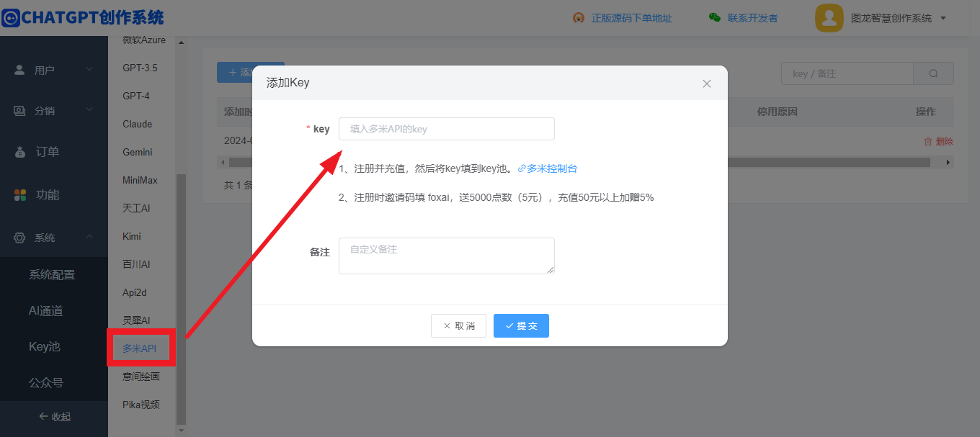Image resolution: width=980 pixels, height=437 pixels.
Task: Open AI通道 in the sidebar
Action: click(45, 311)
